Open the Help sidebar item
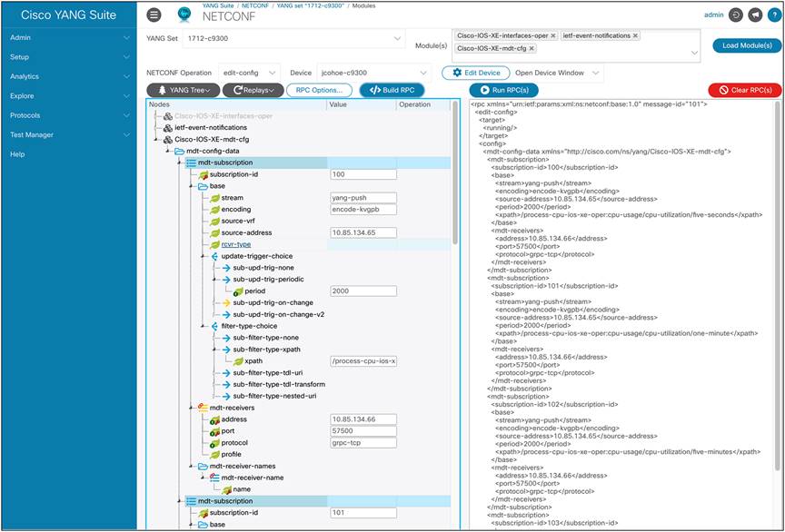The height and width of the screenshot is (532, 785). (68, 154)
